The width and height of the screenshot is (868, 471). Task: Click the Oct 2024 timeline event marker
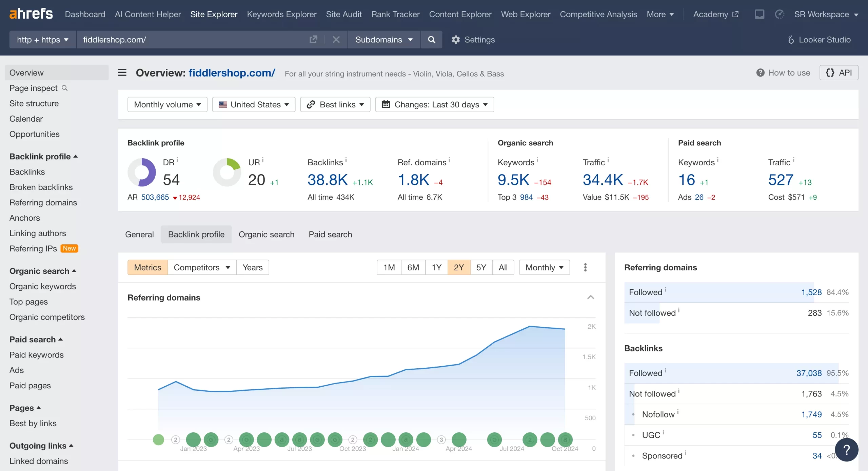(565, 440)
